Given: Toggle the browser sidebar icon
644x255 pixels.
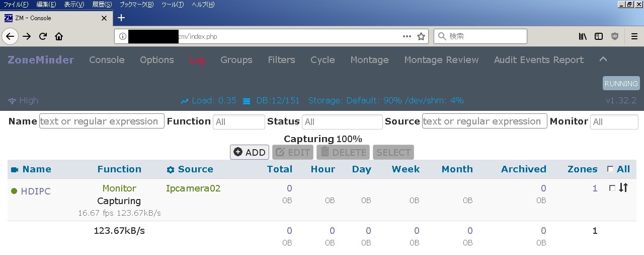Looking at the screenshot, I should click(599, 36).
